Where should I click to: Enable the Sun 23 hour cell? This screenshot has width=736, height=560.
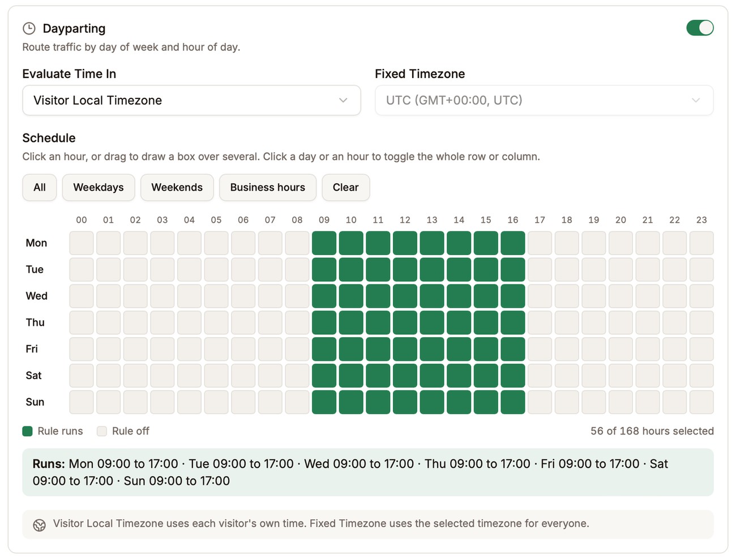click(701, 402)
